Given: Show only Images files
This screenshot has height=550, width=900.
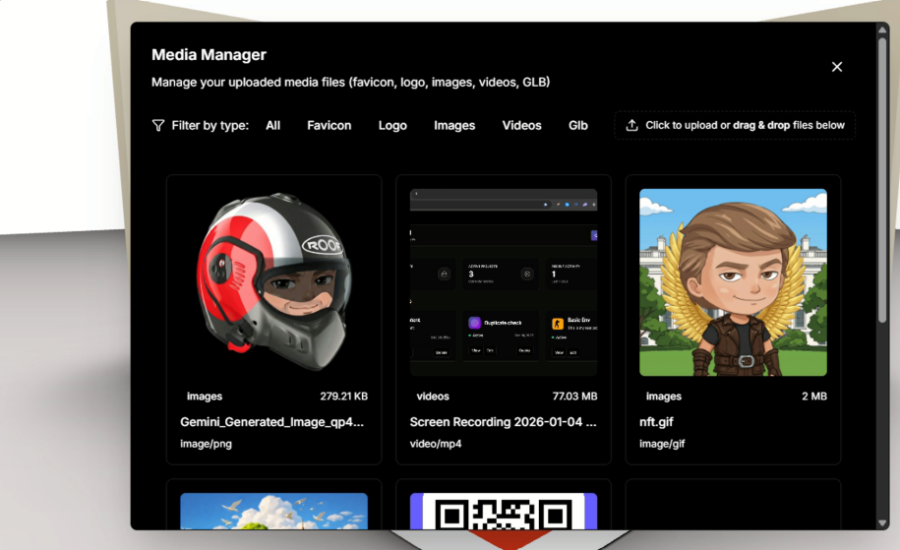Looking at the screenshot, I should click(454, 125).
